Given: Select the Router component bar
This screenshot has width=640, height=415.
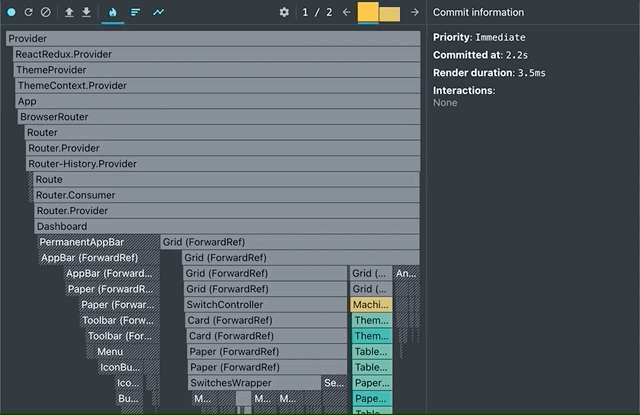Looking at the screenshot, I should pyautogui.click(x=222, y=133).
